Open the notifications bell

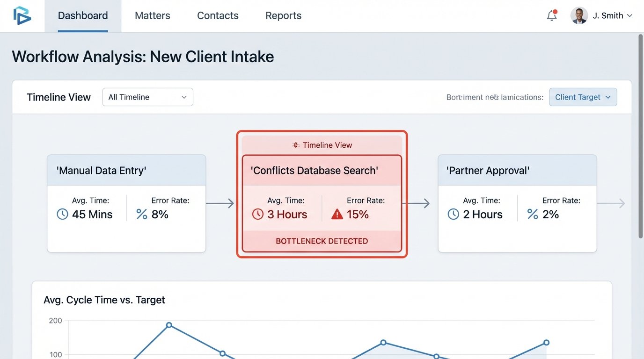552,16
